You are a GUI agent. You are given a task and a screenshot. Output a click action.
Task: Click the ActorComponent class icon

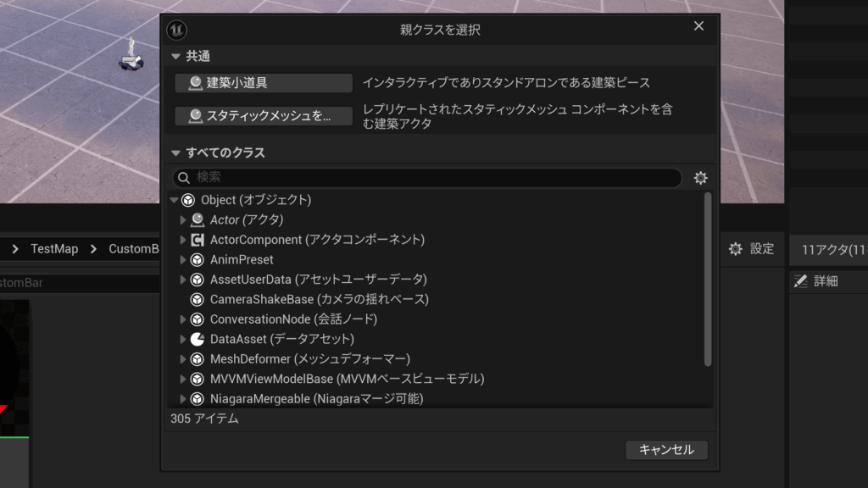click(197, 240)
